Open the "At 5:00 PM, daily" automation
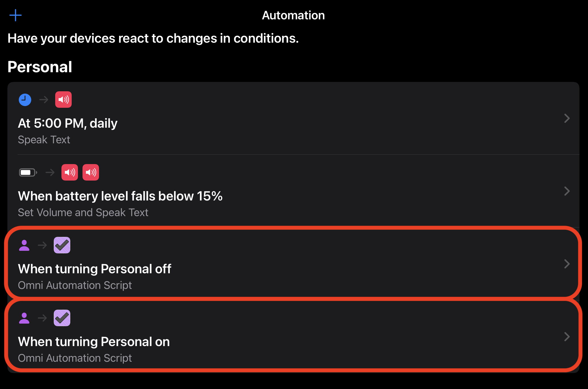The image size is (588, 389). (x=68, y=123)
